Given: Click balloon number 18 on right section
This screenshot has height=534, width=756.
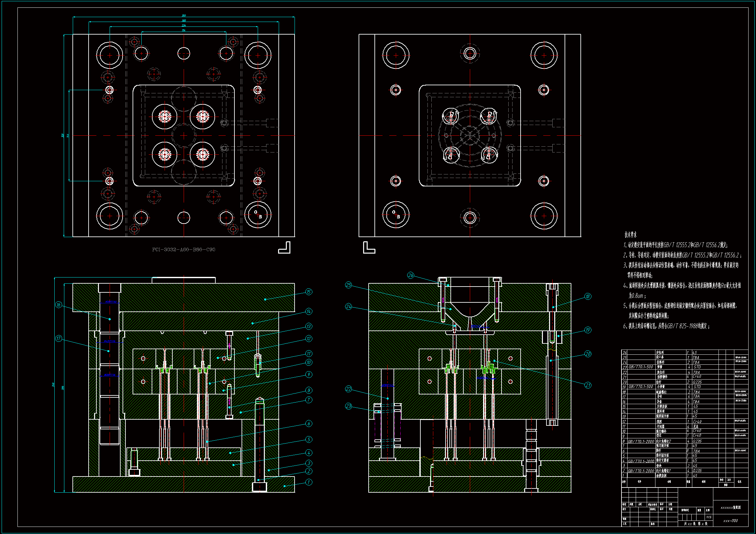Looking at the screenshot, I should (588, 296).
